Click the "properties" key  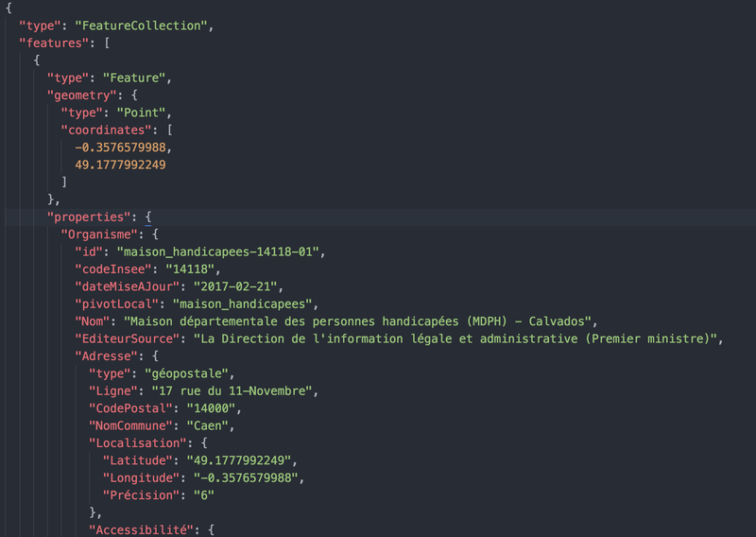click(x=92, y=217)
